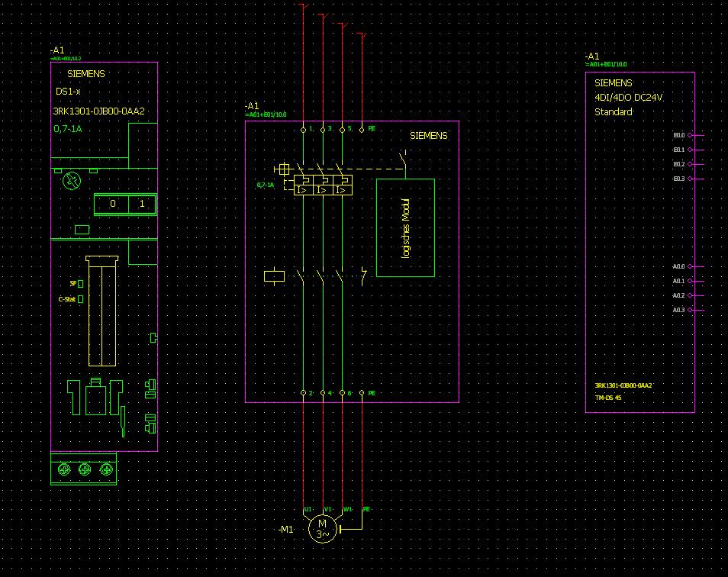Select the 4DI/4DO DC24V text
Viewport: 728px width, 577px height.
pos(628,98)
